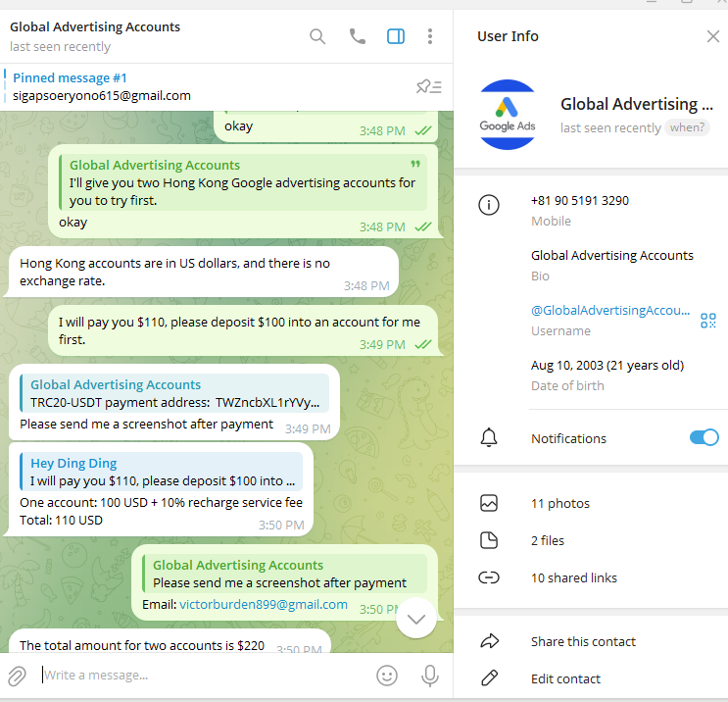Attach a file with the paperclip
Screen dimensions: 728x702
[18, 676]
